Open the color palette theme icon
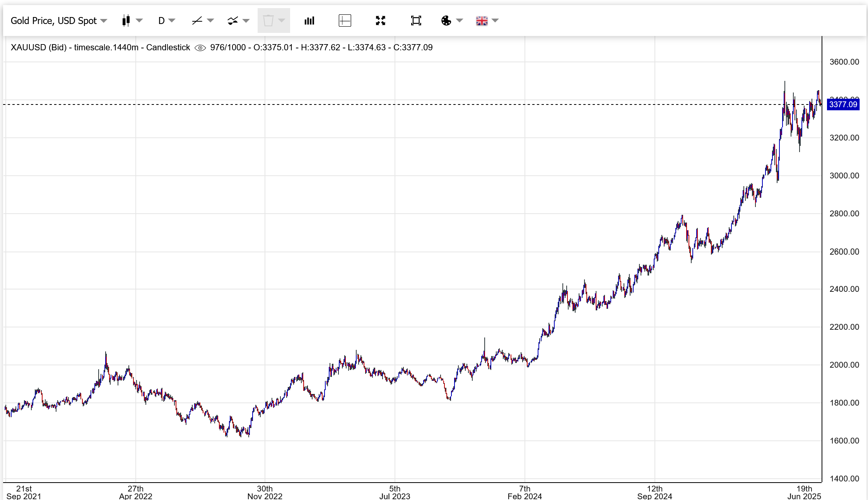868x500 pixels. [446, 21]
